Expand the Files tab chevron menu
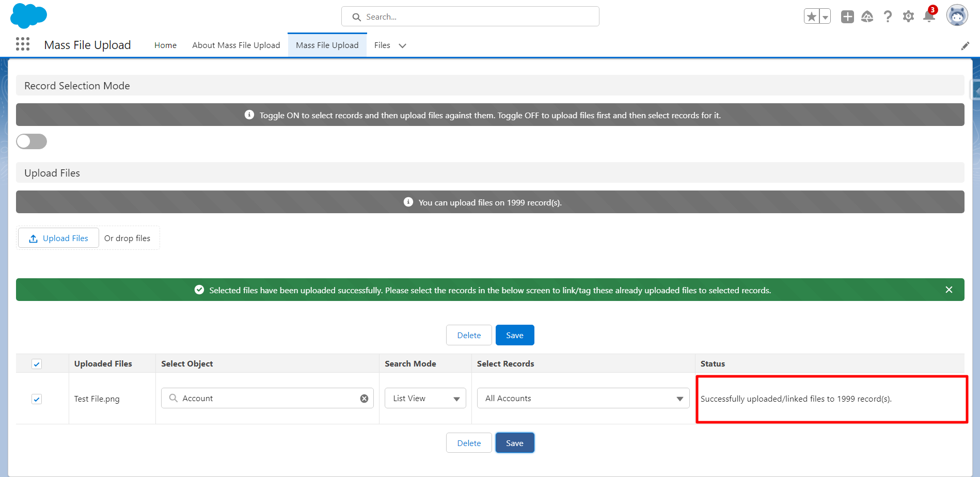The height and width of the screenshot is (477, 980). coord(403,45)
